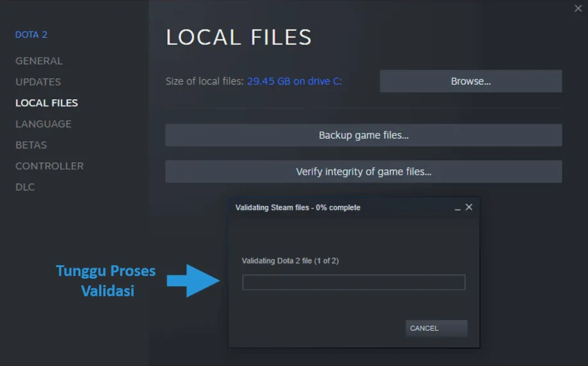The image size is (588, 366).
Task: Minimize the Validating Steam files dialog
Action: click(x=457, y=208)
